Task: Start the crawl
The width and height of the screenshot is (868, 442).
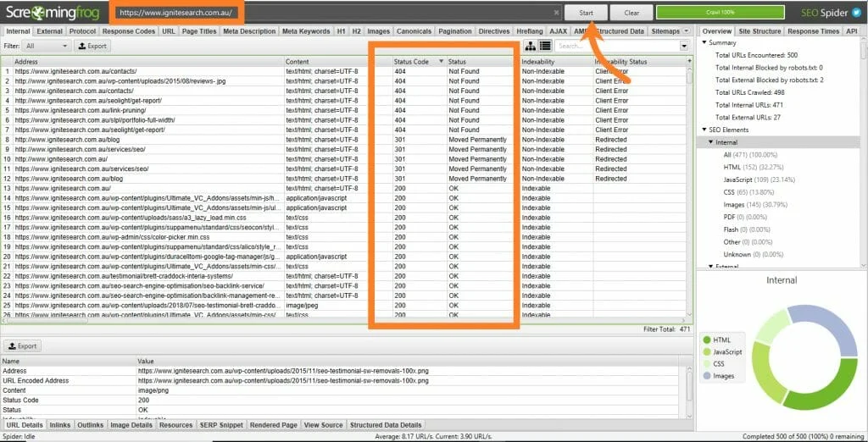Action: (x=586, y=13)
